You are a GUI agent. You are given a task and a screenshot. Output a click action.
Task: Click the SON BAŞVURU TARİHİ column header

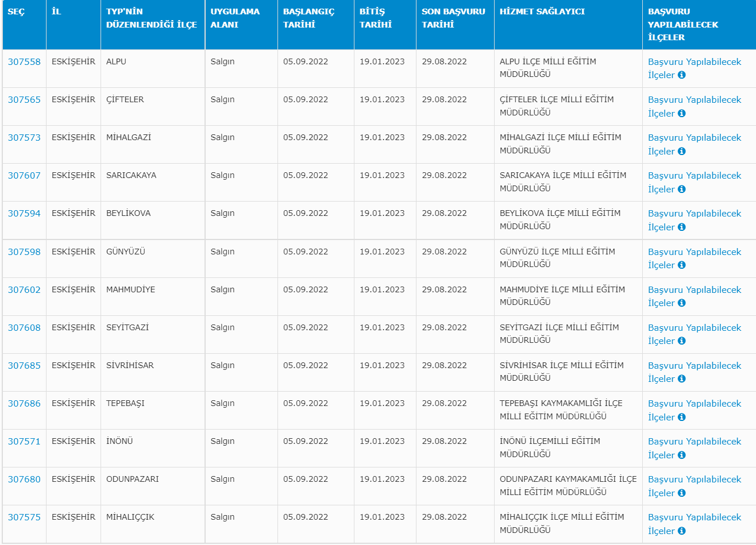point(453,18)
